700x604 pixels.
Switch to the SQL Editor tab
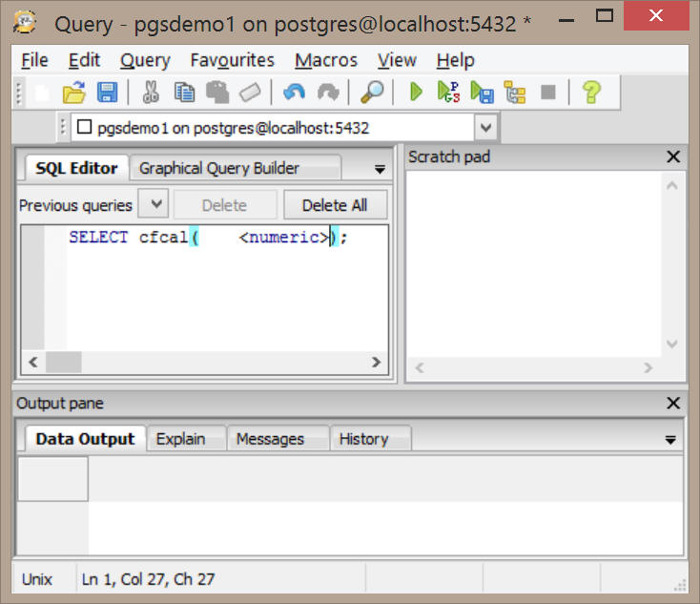77,169
